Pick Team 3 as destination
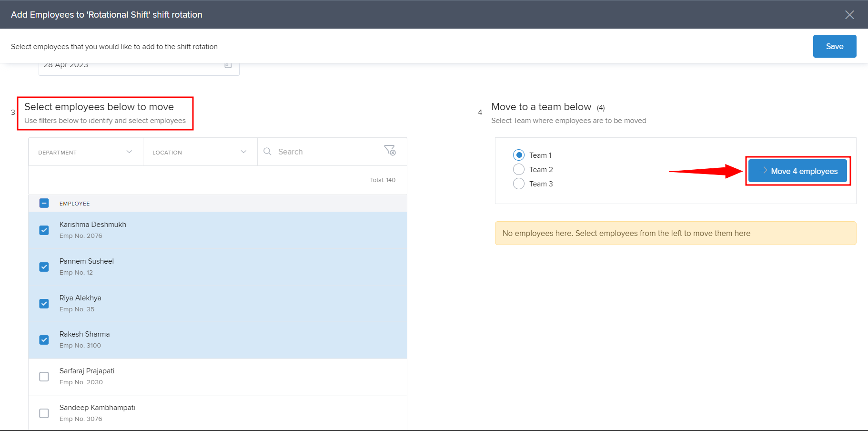The image size is (868, 431). pyautogui.click(x=519, y=184)
